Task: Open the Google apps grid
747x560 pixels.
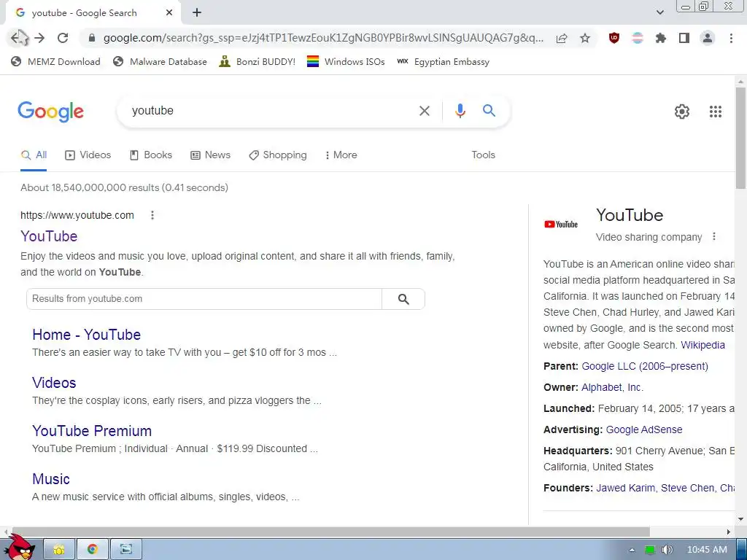Action: click(x=716, y=112)
